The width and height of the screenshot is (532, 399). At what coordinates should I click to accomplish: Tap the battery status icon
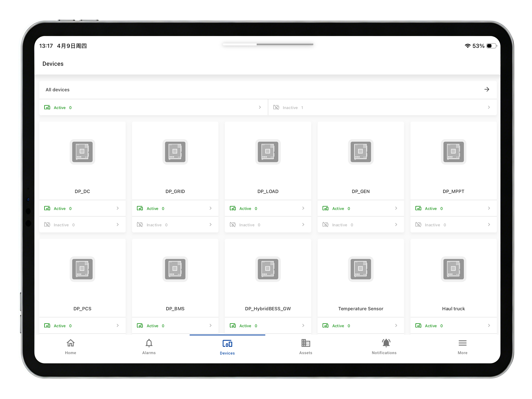click(x=491, y=46)
